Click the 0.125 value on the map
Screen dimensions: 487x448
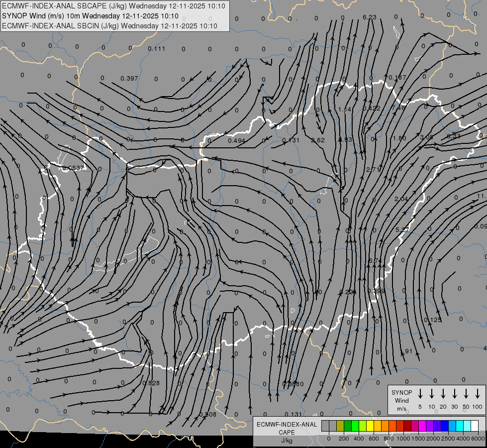pos(433,320)
